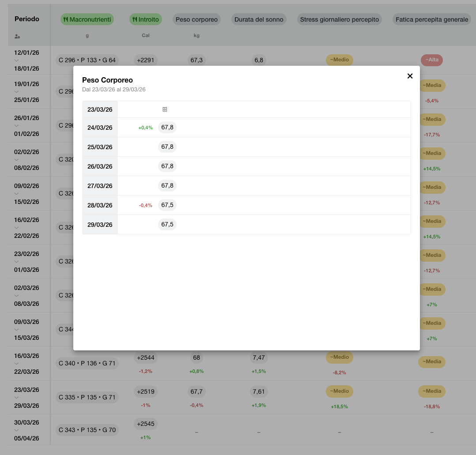Image resolution: width=476 pixels, height=455 pixels.
Task: Click weight 67,5 for 29/03/26
Action: pos(167,225)
